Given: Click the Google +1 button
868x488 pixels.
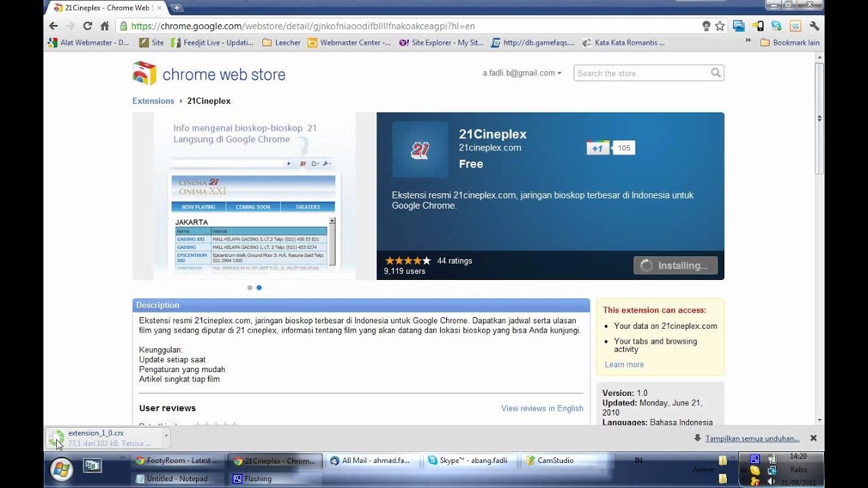Looking at the screenshot, I should [597, 148].
